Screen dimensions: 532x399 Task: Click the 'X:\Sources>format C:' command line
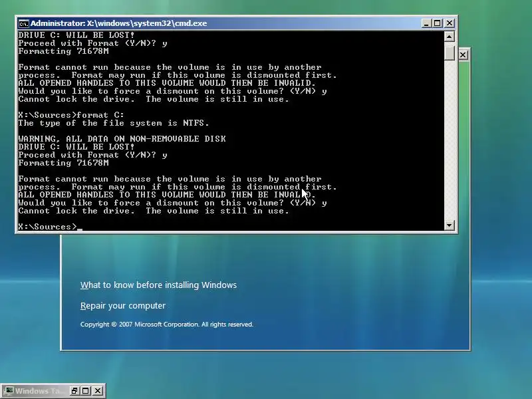pos(71,115)
